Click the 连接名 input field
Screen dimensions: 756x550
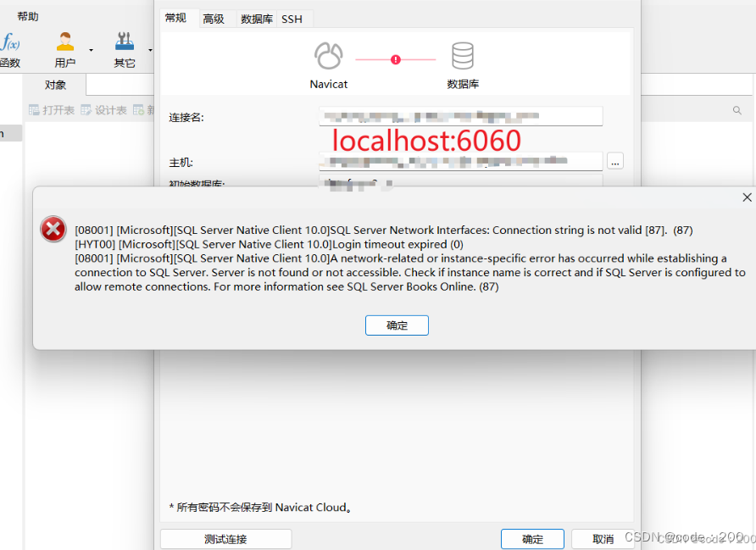[x=460, y=116]
